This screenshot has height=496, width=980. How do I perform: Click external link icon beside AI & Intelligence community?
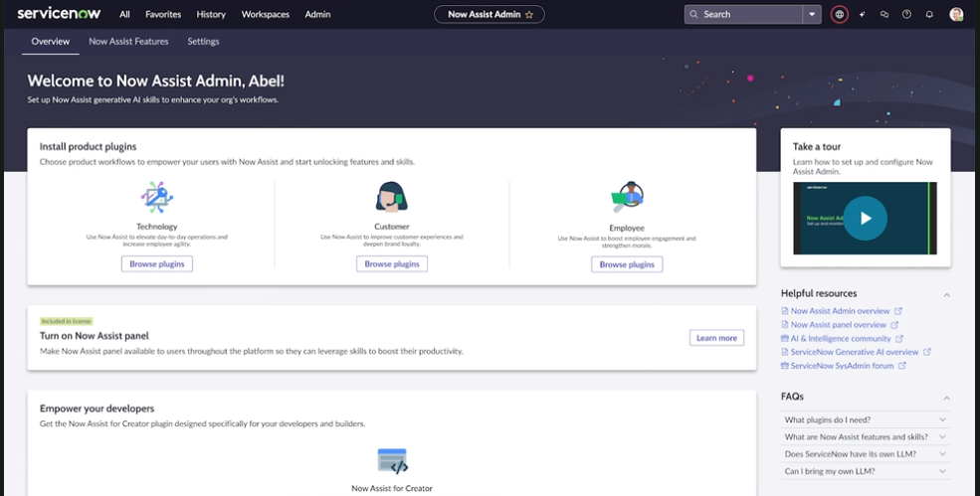[x=899, y=339]
